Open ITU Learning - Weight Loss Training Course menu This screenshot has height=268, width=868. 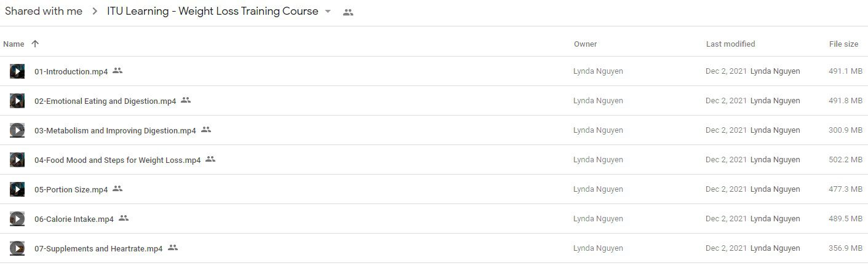click(213, 11)
